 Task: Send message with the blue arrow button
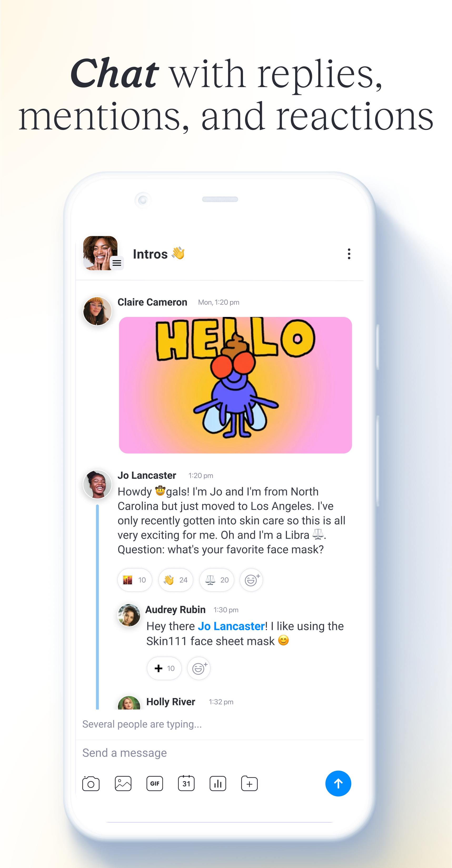(x=338, y=783)
